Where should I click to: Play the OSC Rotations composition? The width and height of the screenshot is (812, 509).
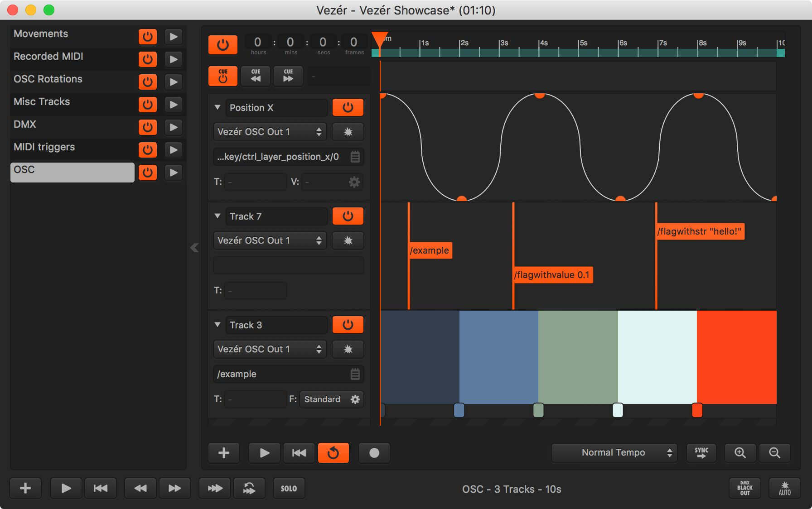(x=174, y=82)
